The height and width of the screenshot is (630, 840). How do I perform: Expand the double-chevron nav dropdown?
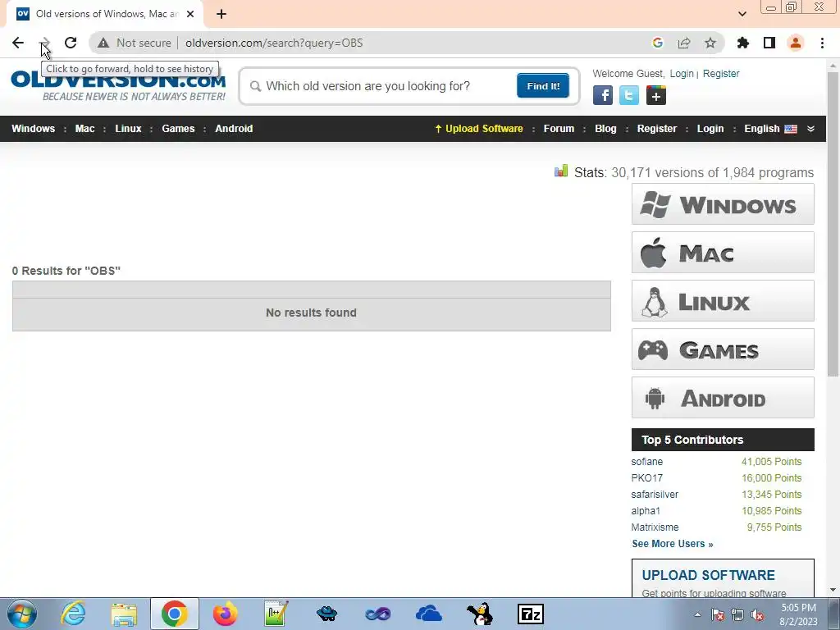(x=810, y=129)
